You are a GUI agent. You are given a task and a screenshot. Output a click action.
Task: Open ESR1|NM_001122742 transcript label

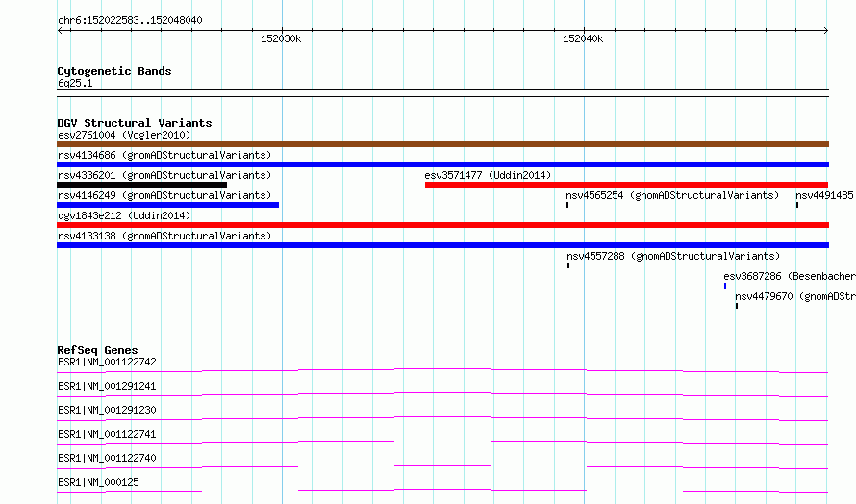pyautogui.click(x=107, y=362)
